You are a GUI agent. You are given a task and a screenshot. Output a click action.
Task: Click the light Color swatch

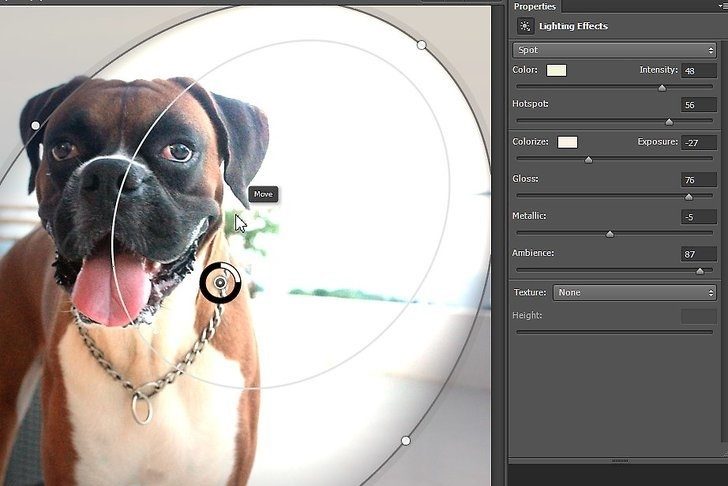pos(556,70)
